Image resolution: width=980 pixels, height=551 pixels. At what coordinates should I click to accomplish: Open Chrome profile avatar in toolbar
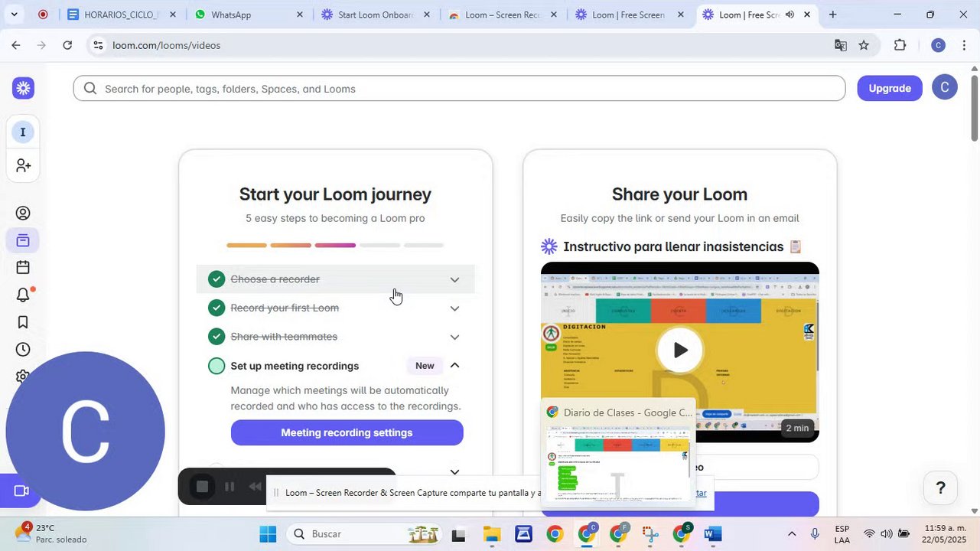pyautogui.click(x=938, y=45)
